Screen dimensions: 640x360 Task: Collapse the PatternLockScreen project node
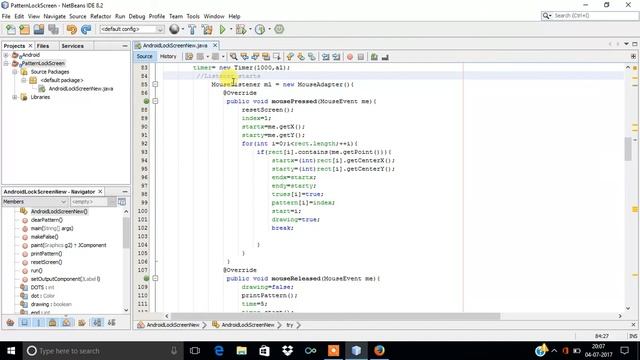(x=6, y=63)
